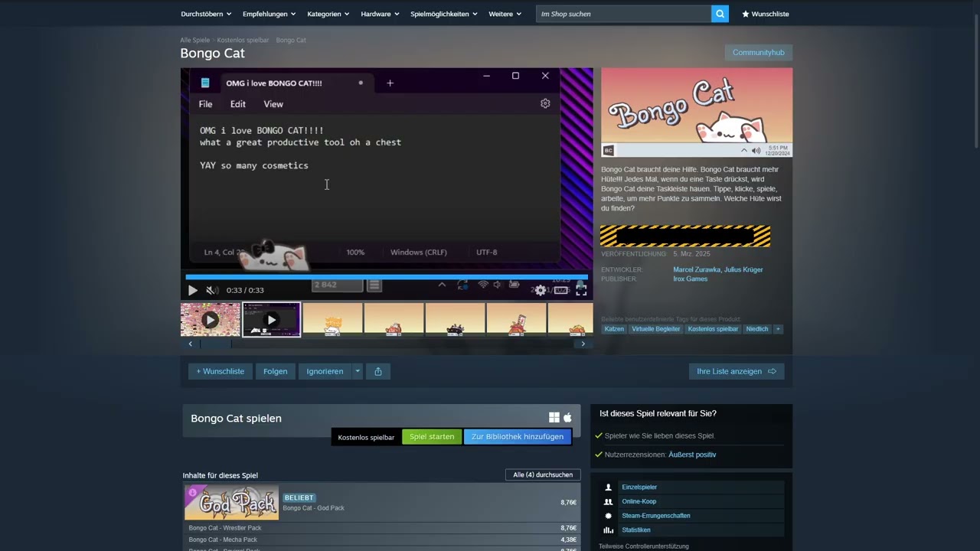This screenshot has width=980, height=551.
Task: Click the Apple platform icon
Action: (x=567, y=418)
